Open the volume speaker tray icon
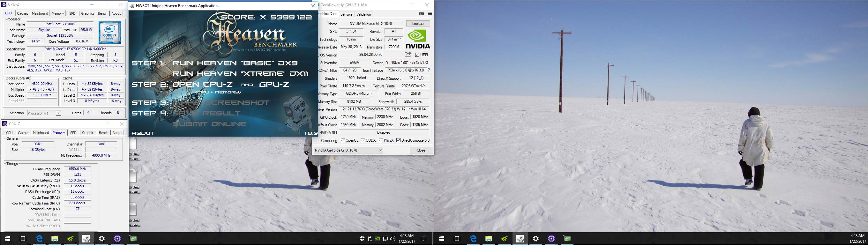The image size is (868, 245). (393, 239)
